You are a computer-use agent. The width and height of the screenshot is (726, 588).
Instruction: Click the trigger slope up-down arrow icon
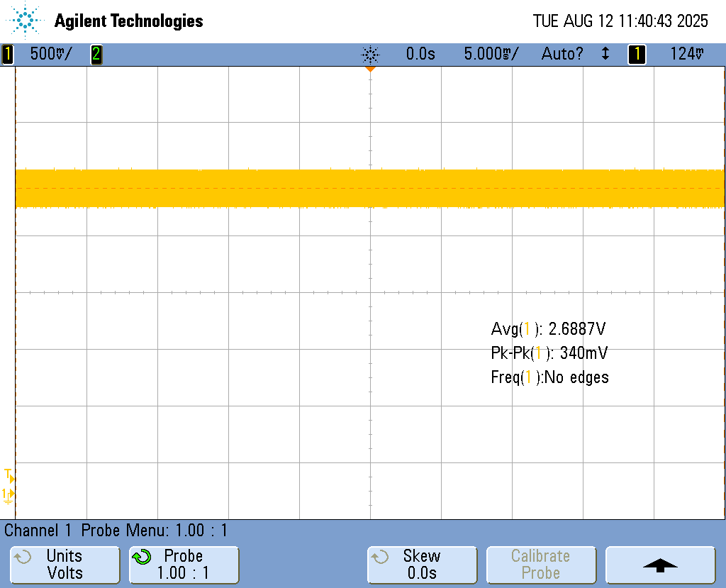coord(605,54)
